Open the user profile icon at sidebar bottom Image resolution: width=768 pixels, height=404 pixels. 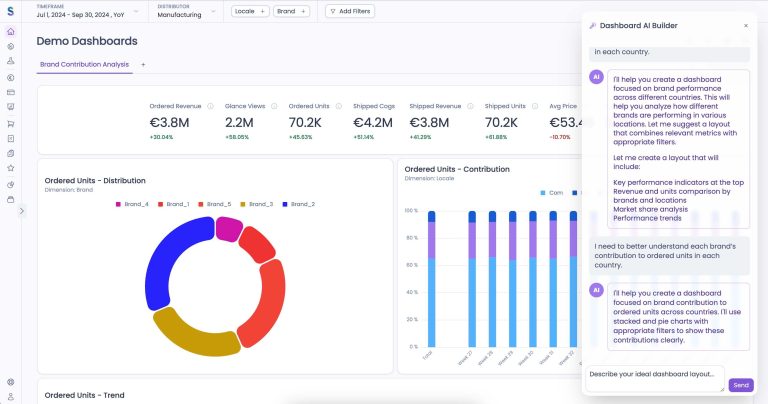10,396
